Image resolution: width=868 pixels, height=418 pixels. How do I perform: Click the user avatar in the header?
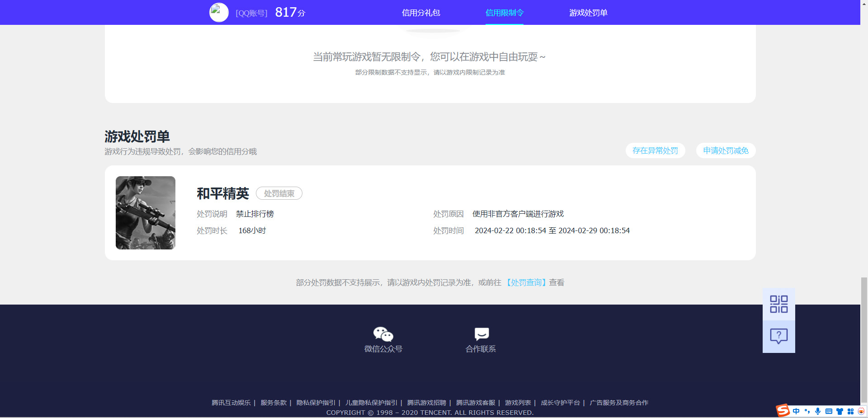pos(219,12)
